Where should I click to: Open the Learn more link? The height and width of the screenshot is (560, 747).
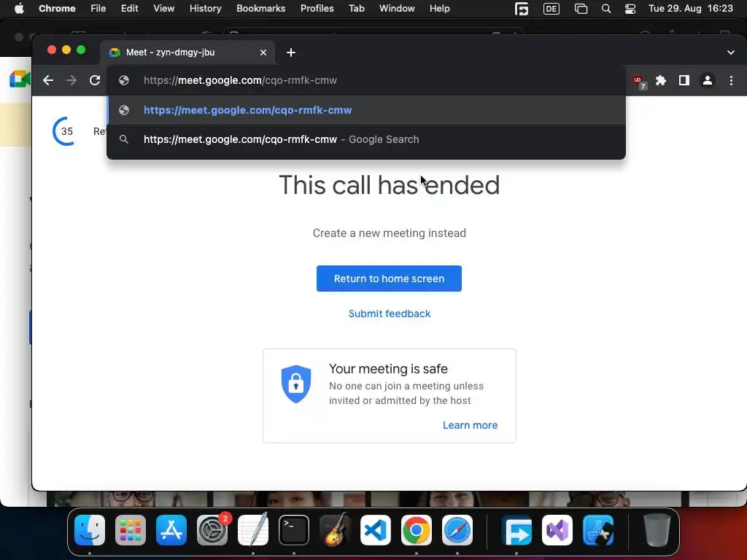pos(470,425)
